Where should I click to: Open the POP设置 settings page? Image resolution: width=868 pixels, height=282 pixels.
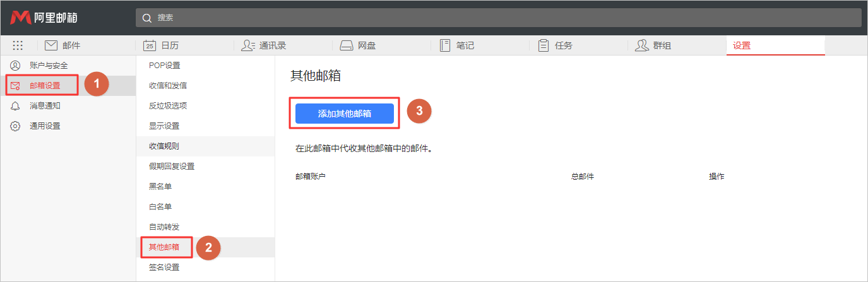[164, 66]
